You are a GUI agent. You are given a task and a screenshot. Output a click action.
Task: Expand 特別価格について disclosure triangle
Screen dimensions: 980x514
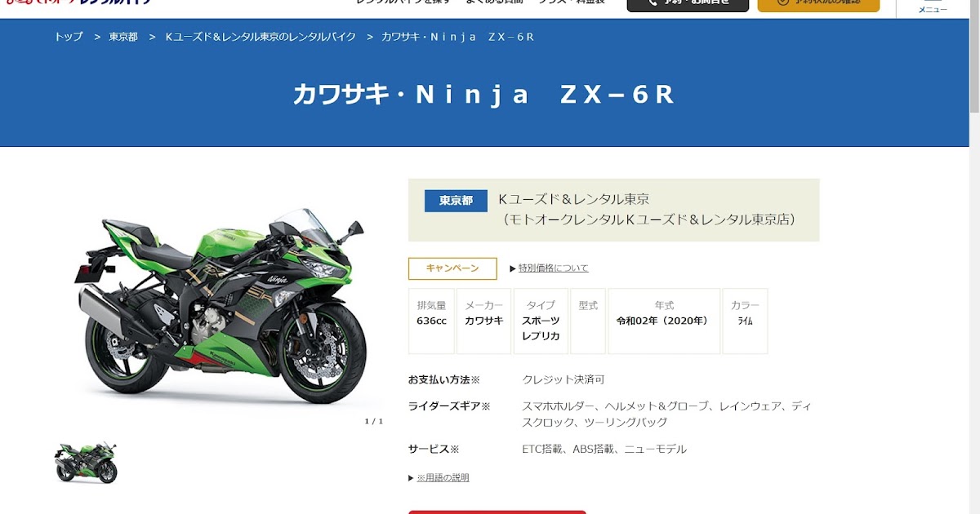pyautogui.click(x=512, y=268)
